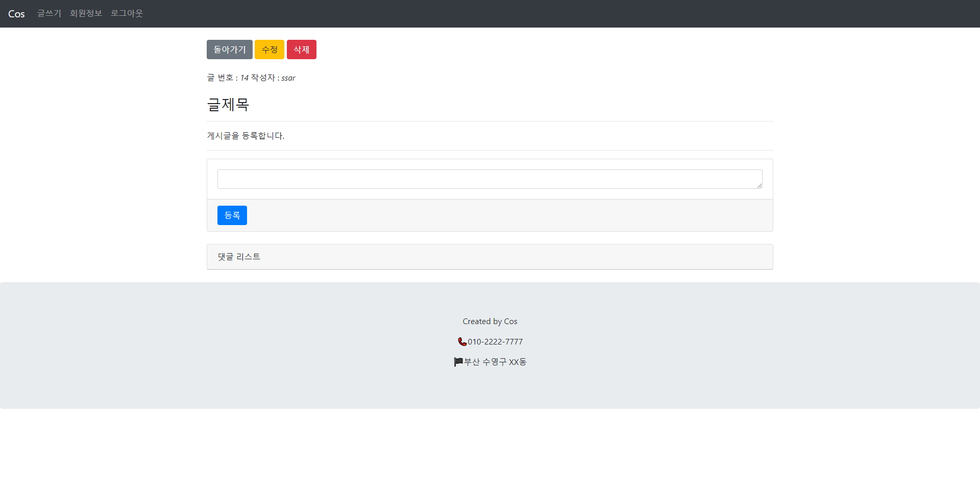
Task: Click the flag icon in footer
Action: (458, 362)
